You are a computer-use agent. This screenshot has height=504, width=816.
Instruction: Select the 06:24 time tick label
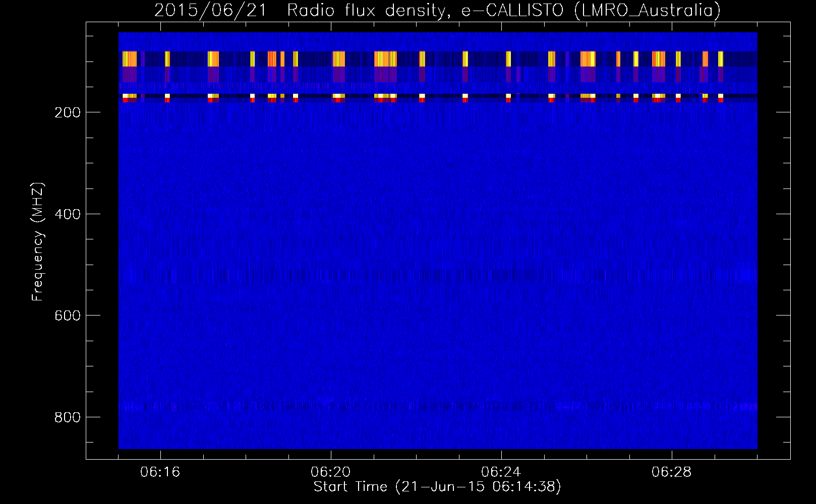click(x=501, y=472)
